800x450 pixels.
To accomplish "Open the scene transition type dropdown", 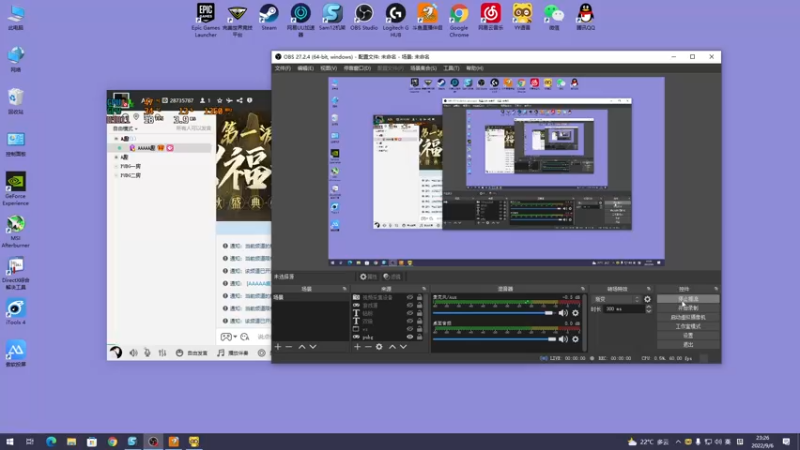I will (615, 299).
